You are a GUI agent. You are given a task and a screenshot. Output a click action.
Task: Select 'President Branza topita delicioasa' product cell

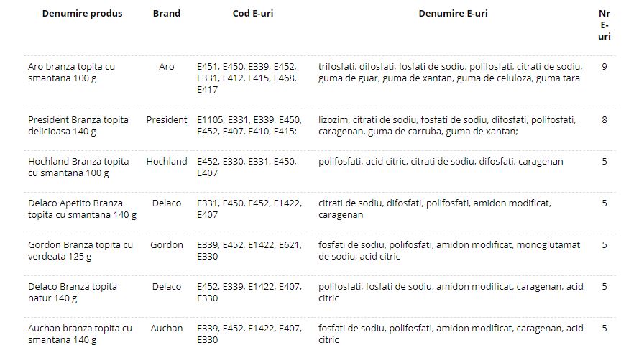pos(78,126)
